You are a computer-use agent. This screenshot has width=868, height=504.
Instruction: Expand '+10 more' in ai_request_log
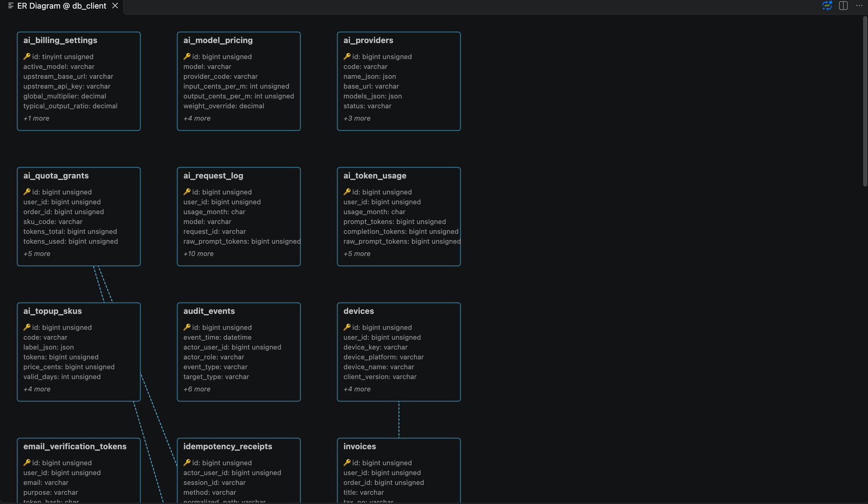tap(199, 254)
